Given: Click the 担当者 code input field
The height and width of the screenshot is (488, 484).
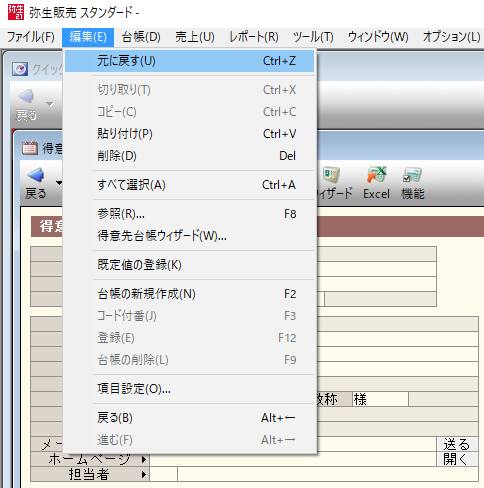Looking at the screenshot, I should point(163,474).
